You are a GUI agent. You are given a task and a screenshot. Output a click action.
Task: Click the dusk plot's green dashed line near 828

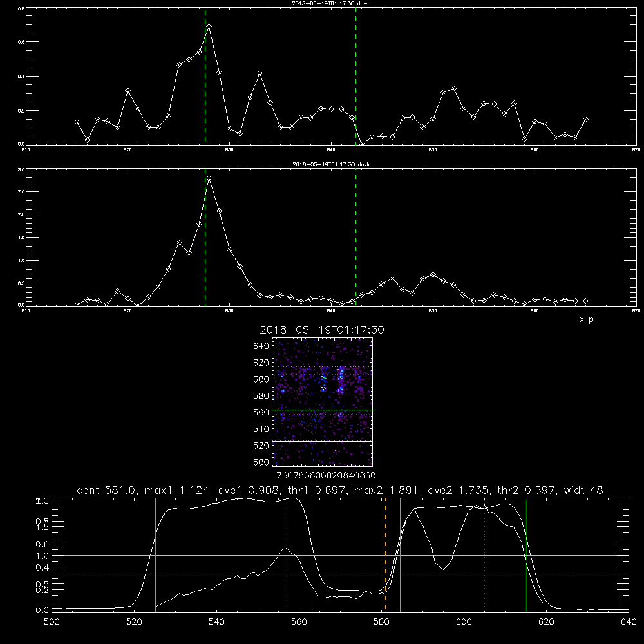[205, 238]
